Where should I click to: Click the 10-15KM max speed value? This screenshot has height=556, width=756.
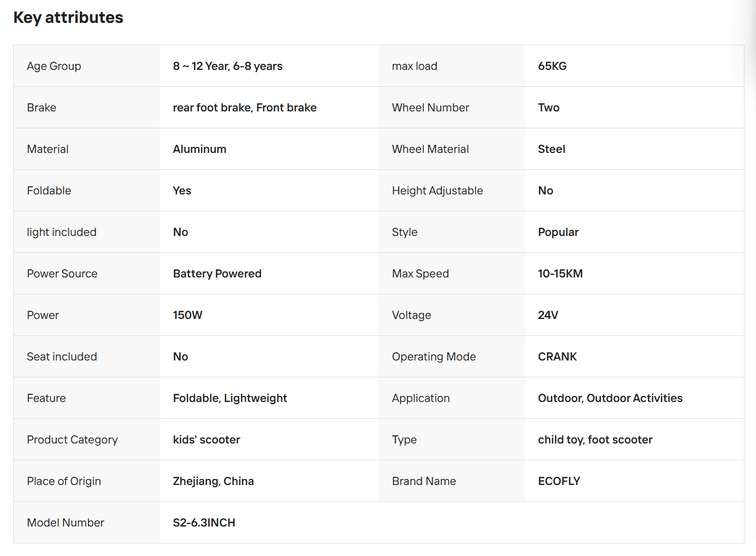(560, 274)
